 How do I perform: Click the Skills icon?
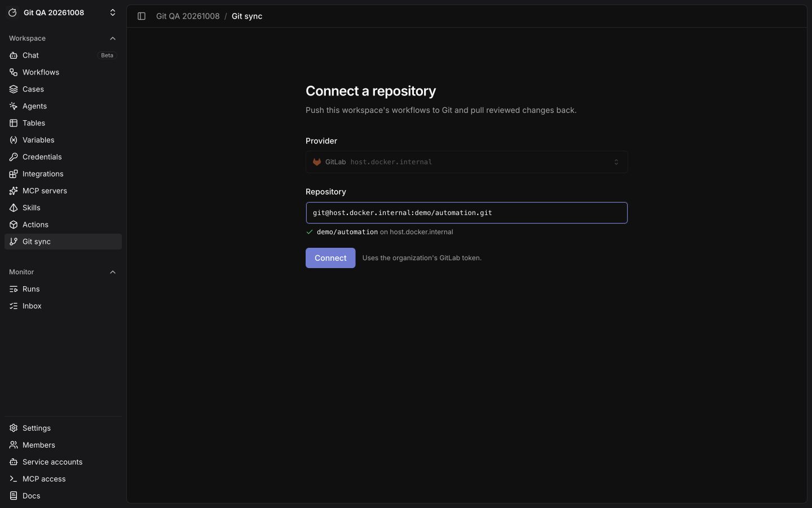14,208
